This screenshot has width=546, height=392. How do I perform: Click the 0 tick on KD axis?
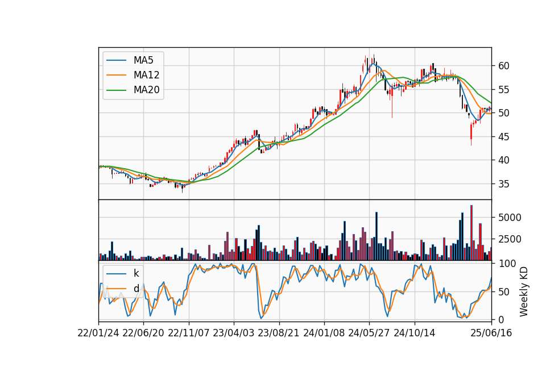[x=501, y=320]
